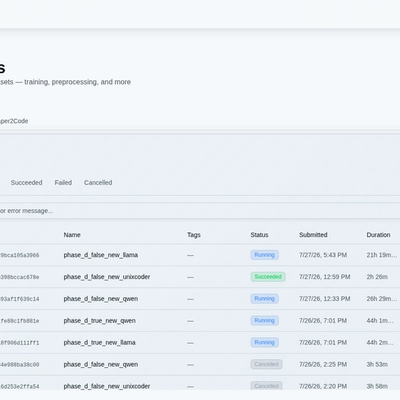The height and width of the screenshot is (400, 400).
Task: Filter jobs by Succeeded tab
Action: [x=26, y=183]
